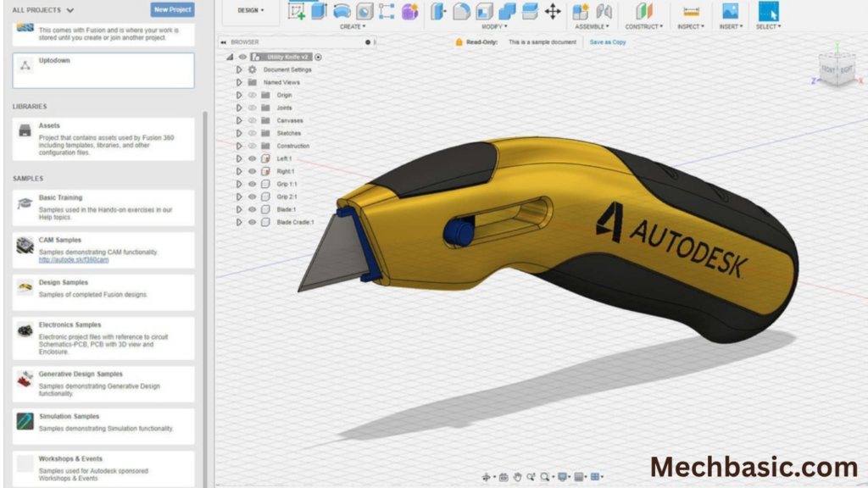Hide the Blade:1 component
The height and width of the screenshot is (488, 868).
pyautogui.click(x=252, y=210)
